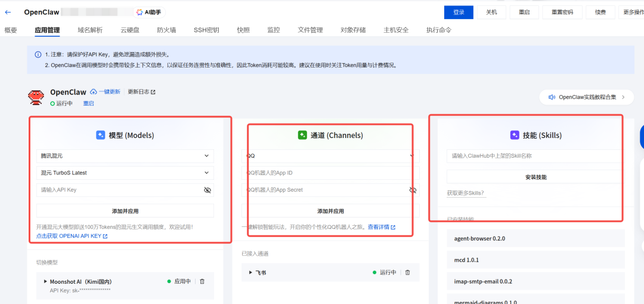Select mcd 1.0.1 skill row
Screen dimensions: 644x304
pyautogui.click(x=536, y=260)
